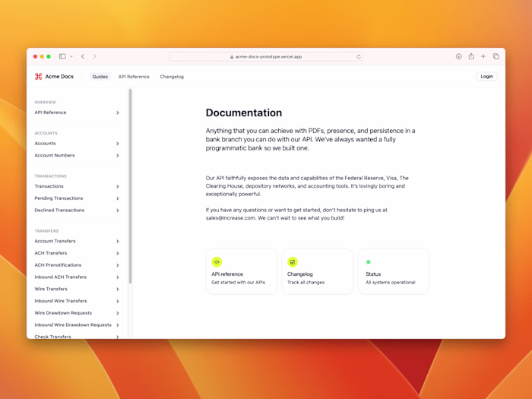
Task: Open the Safari downloads icon
Action: tap(459, 56)
